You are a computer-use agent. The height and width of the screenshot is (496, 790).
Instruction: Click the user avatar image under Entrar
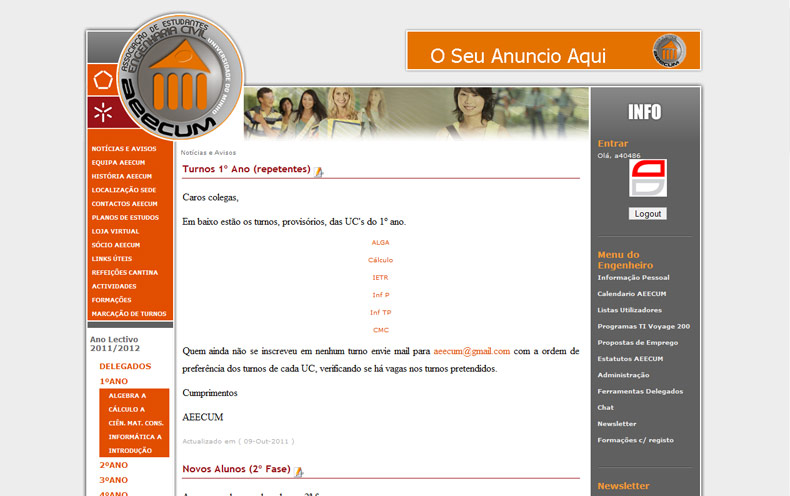(x=648, y=178)
